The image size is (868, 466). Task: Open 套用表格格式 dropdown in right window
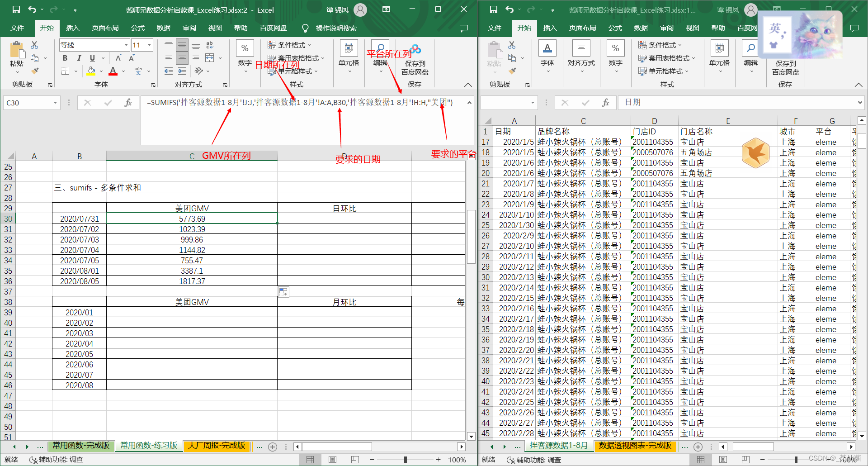coord(667,58)
